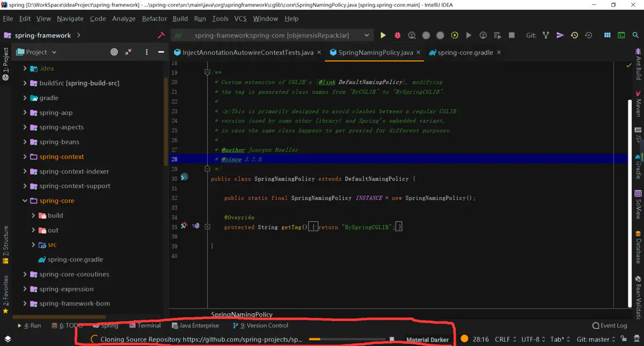Expand the spring-expression module
Screen dimensions: 644x346
tap(25, 289)
